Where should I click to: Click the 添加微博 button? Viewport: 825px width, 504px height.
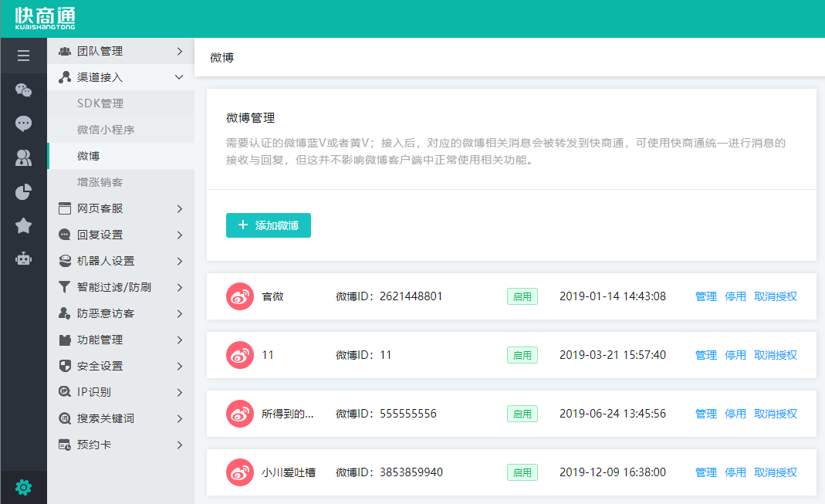pos(268,225)
